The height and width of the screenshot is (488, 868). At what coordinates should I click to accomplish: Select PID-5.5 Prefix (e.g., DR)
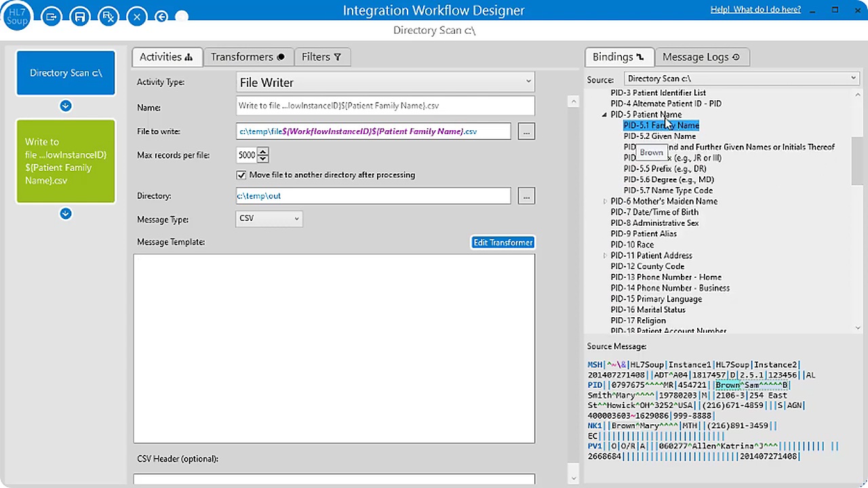pyautogui.click(x=665, y=169)
